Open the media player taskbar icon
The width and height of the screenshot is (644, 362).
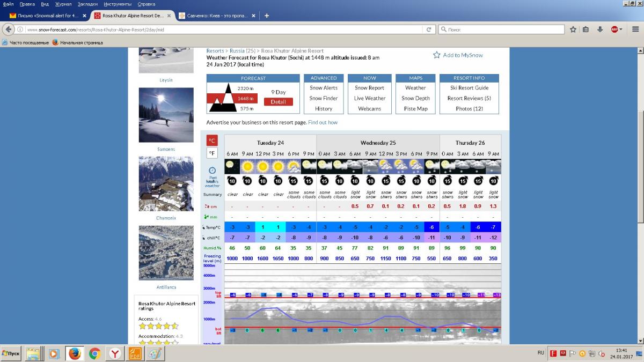click(x=54, y=353)
